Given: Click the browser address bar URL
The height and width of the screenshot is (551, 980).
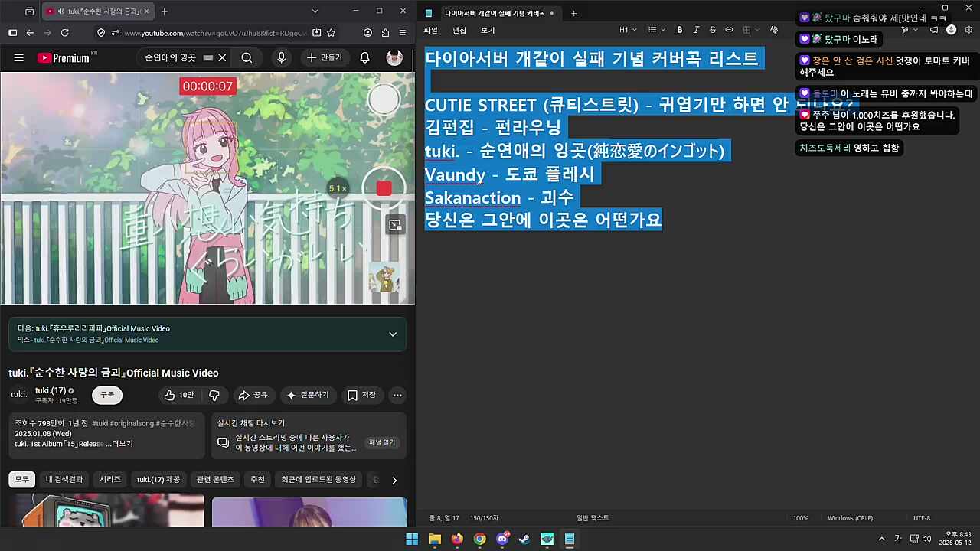Looking at the screenshot, I should [215, 33].
